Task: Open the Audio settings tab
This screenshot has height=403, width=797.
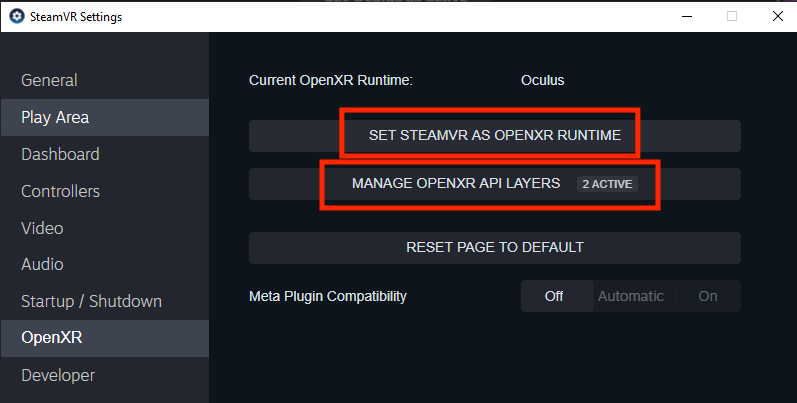Action: click(x=104, y=264)
